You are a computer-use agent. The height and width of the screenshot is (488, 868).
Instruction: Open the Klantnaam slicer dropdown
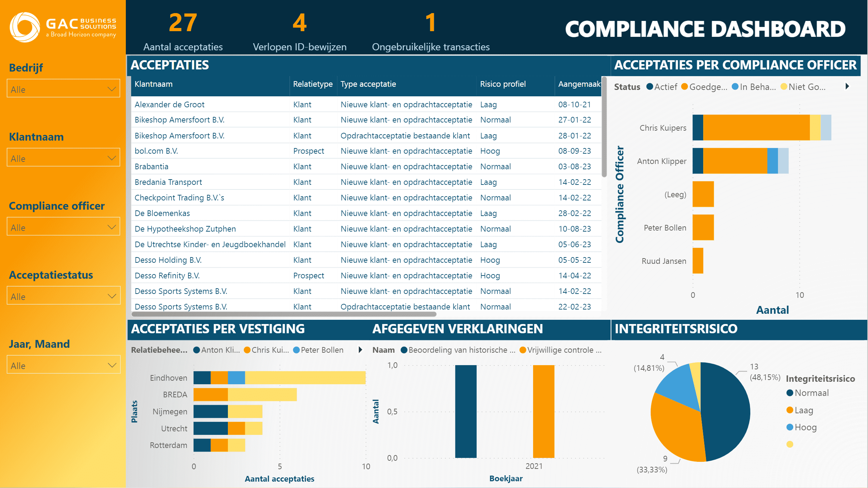point(63,158)
